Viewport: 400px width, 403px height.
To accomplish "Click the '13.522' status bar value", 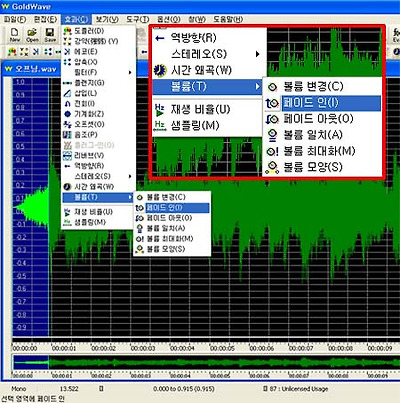I will click(69, 389).
